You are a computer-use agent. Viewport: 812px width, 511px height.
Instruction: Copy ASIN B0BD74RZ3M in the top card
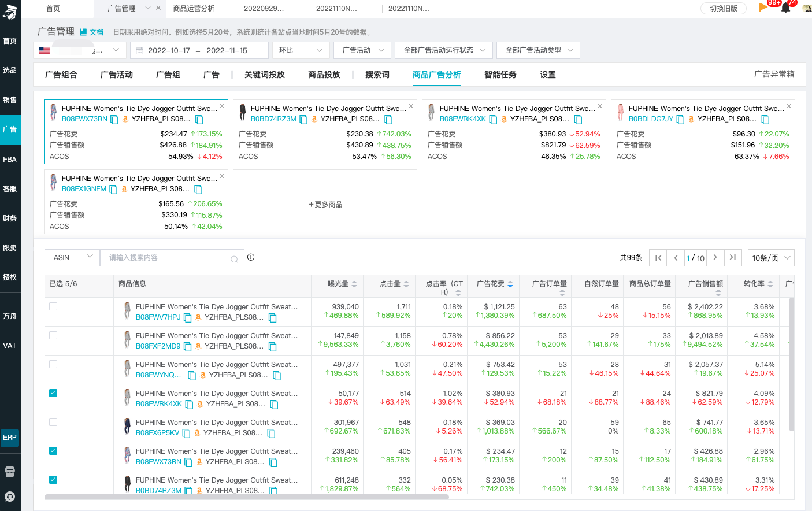[x=303, y=120]
